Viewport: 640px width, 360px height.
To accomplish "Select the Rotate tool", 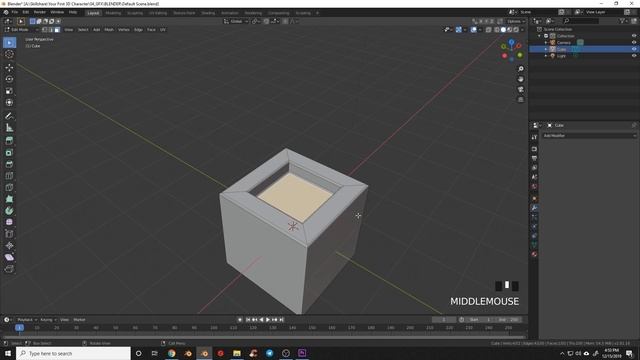I will [x=9, y=79].
